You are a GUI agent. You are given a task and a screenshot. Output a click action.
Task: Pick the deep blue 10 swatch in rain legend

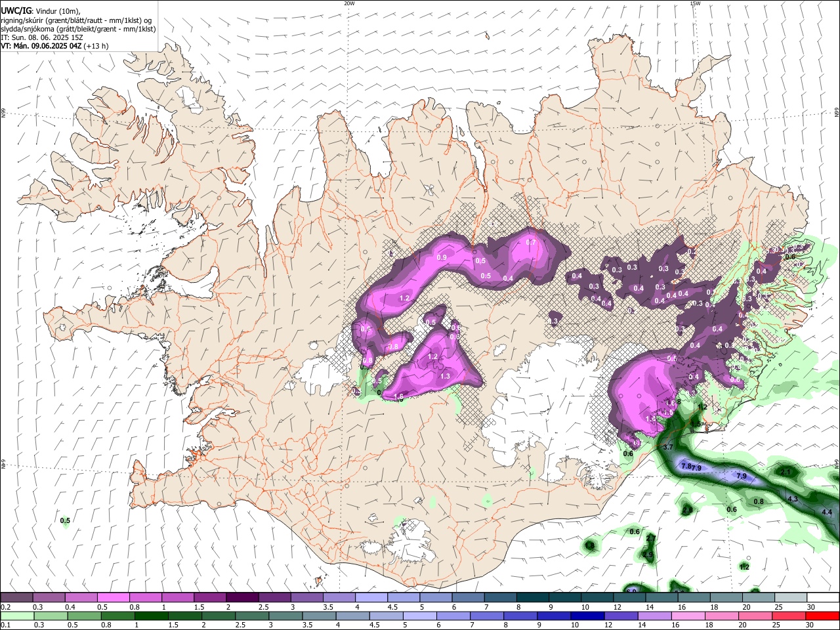pos(588,616)
